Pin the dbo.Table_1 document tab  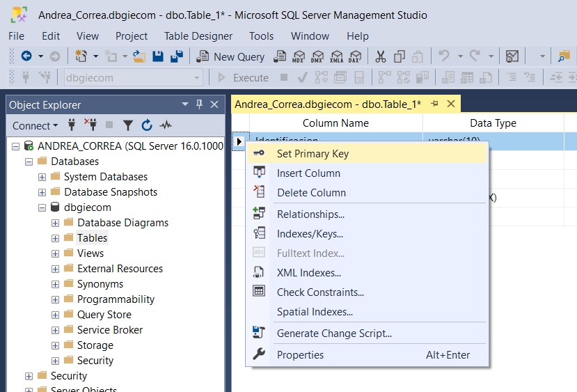(x=434, y=104)
